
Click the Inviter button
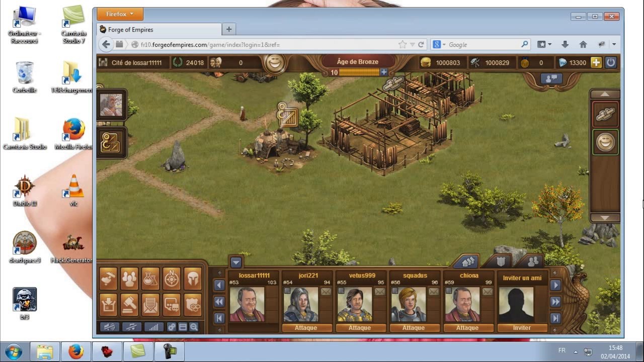(522, 328)
